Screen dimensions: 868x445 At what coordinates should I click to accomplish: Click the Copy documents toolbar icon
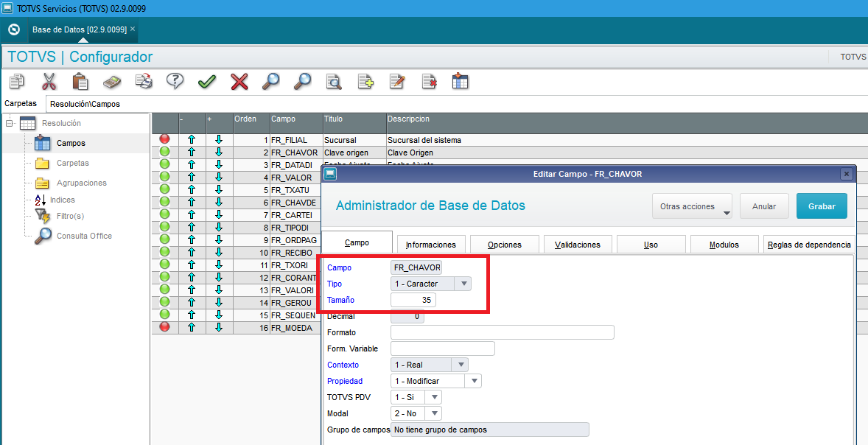[x=17, y=81]
